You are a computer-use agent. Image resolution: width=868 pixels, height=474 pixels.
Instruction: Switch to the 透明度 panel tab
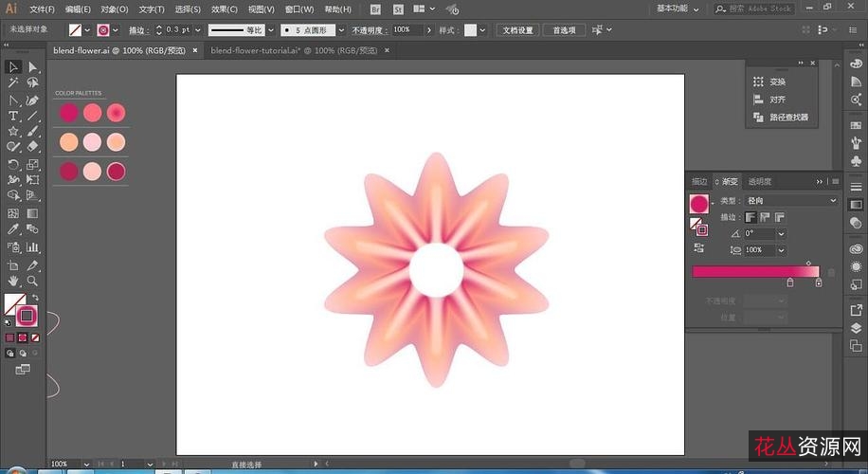point(760,182)
